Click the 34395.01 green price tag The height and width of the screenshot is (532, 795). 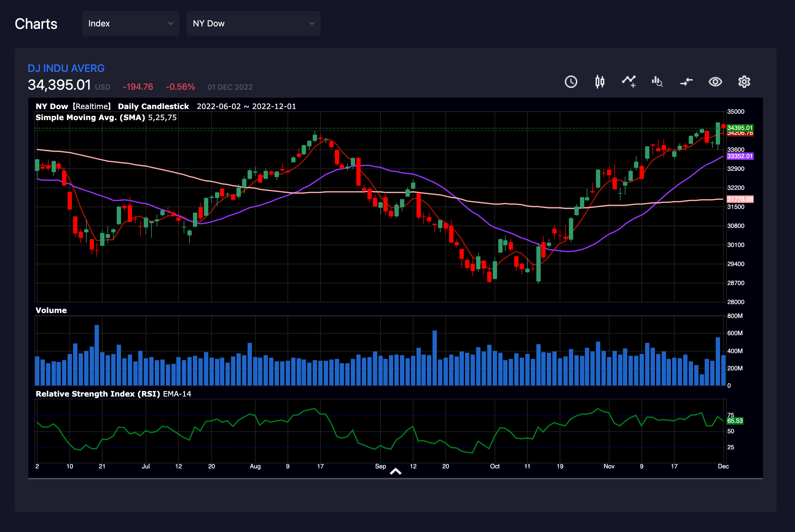(740, 127)
